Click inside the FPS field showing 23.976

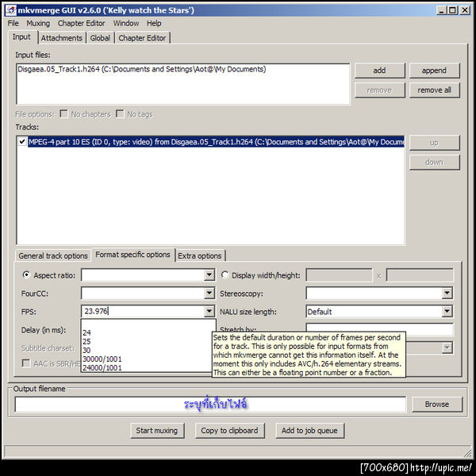[143, 312]
